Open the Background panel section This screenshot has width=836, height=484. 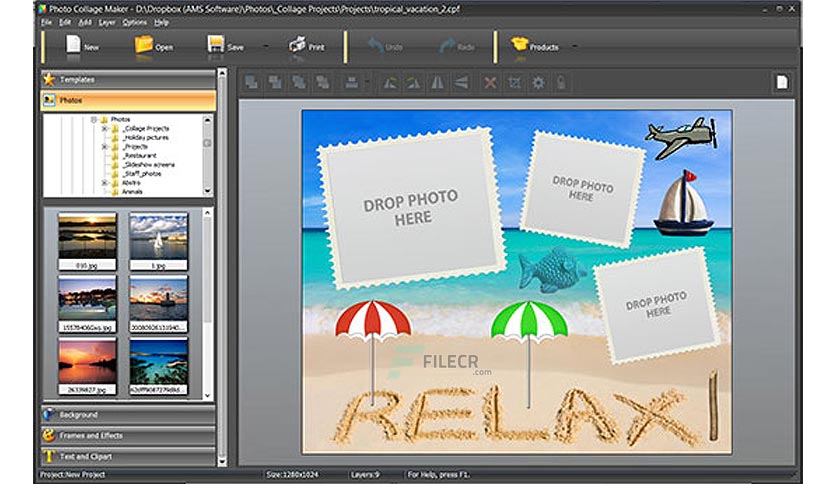click(128, 415)
